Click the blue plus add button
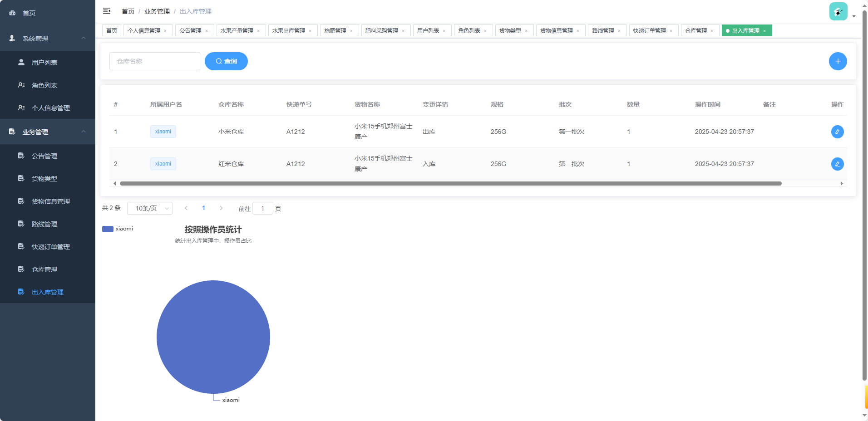 (838, 61)
